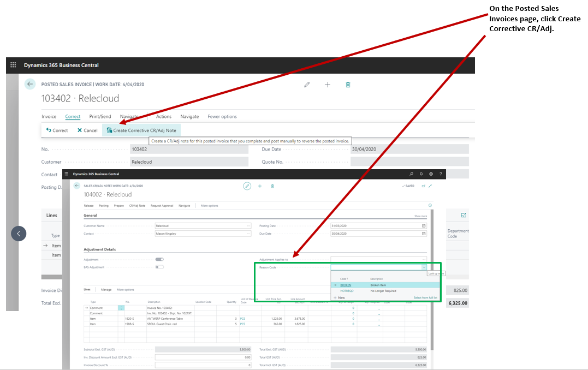Image resolution: width=588 pixels, height=370 pixels.
Task: Toggle the BAS Adjustment switch
Action: coord(159,267)
